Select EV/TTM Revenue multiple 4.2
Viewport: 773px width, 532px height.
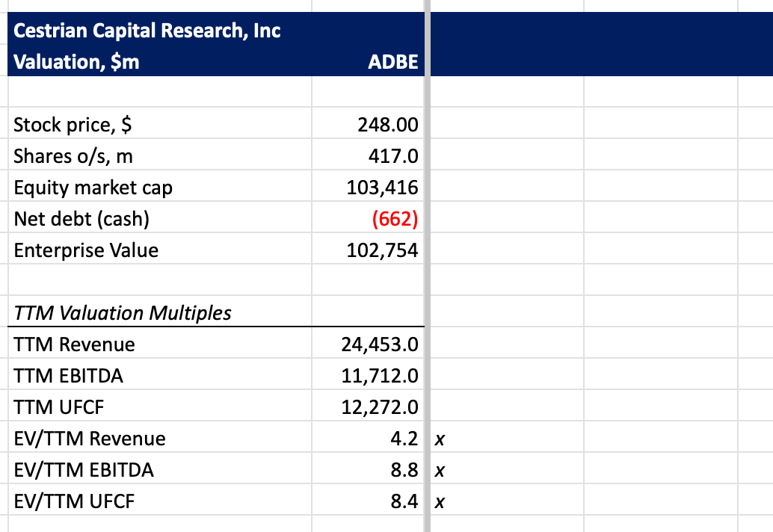[x=404, y=439]
